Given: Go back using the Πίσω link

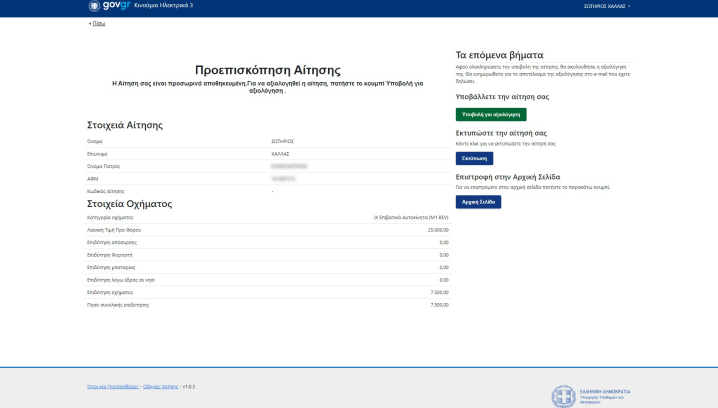Looking at the screenshot, I should coord(97,22).
